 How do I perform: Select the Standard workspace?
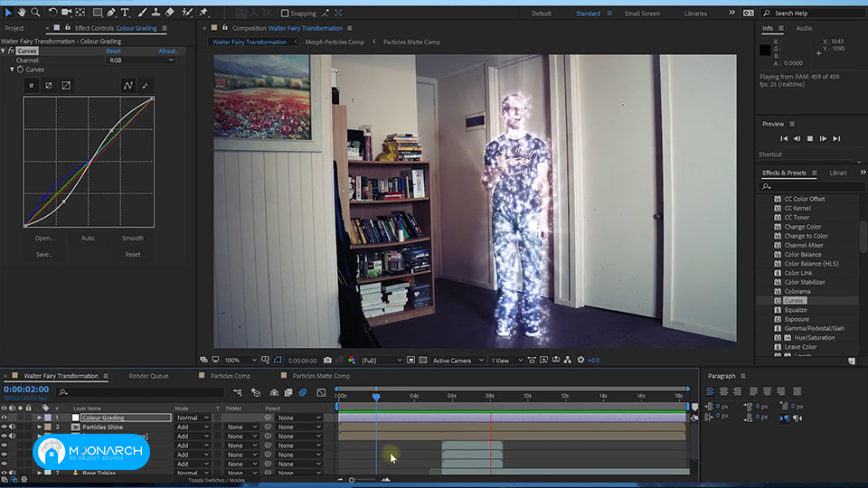coord(588,14)
